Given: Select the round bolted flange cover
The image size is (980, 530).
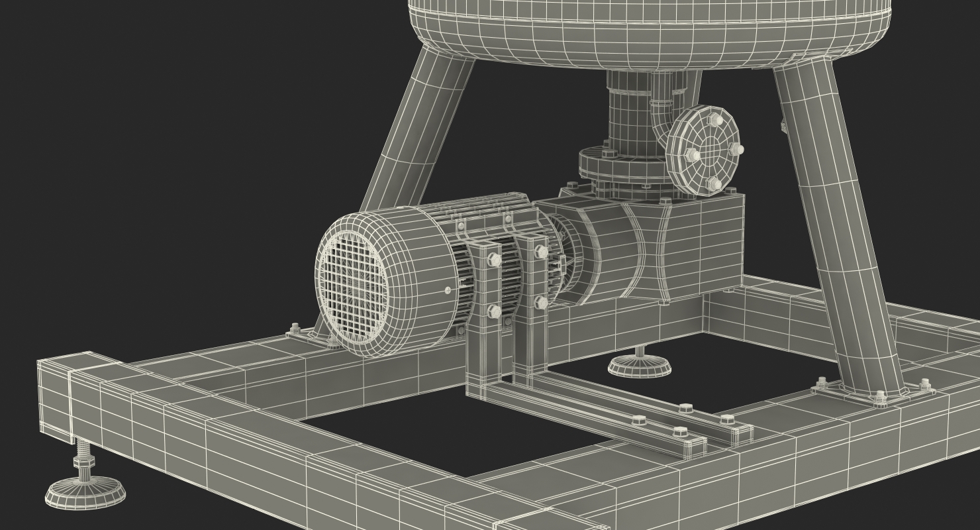Looking at the screenshot, I should click(x=704, y=152).
